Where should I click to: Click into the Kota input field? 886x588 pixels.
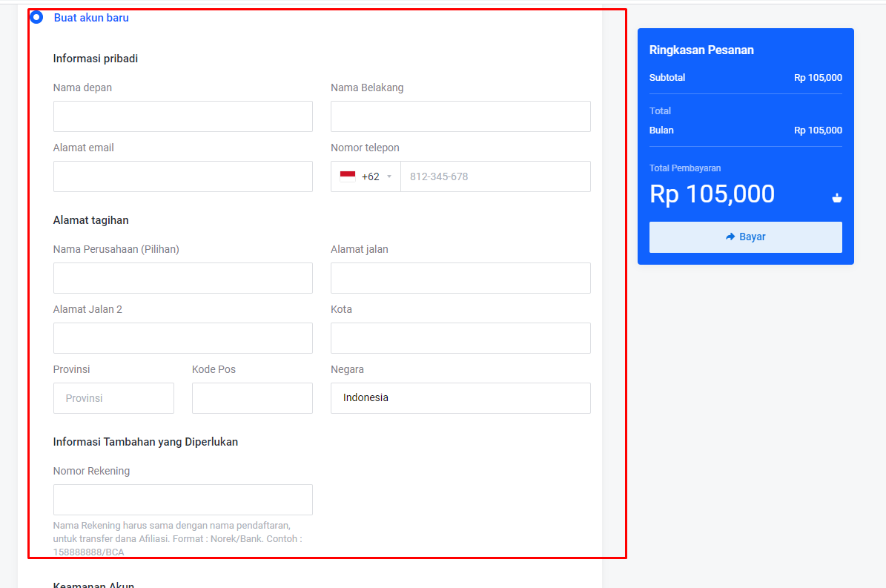[460, 338]
